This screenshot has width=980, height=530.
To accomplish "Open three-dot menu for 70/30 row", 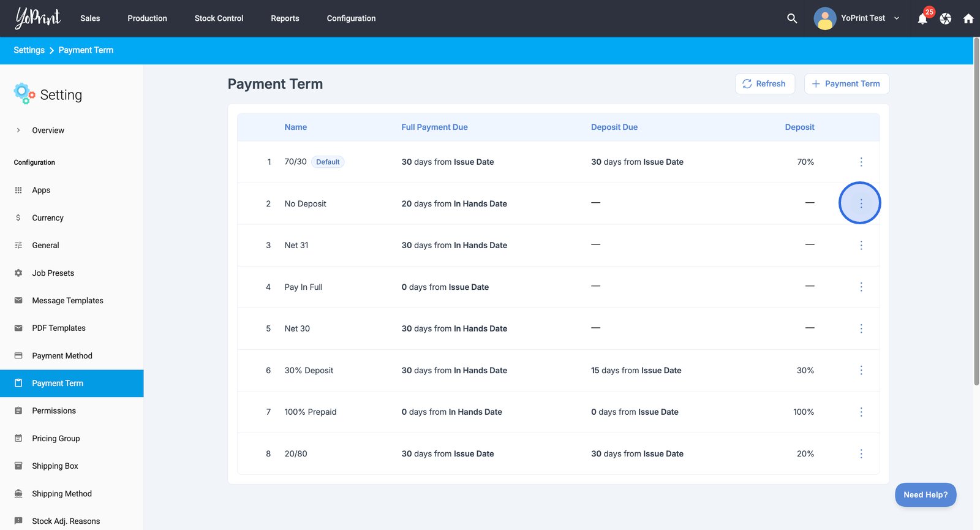I will [x=861, y=162].
